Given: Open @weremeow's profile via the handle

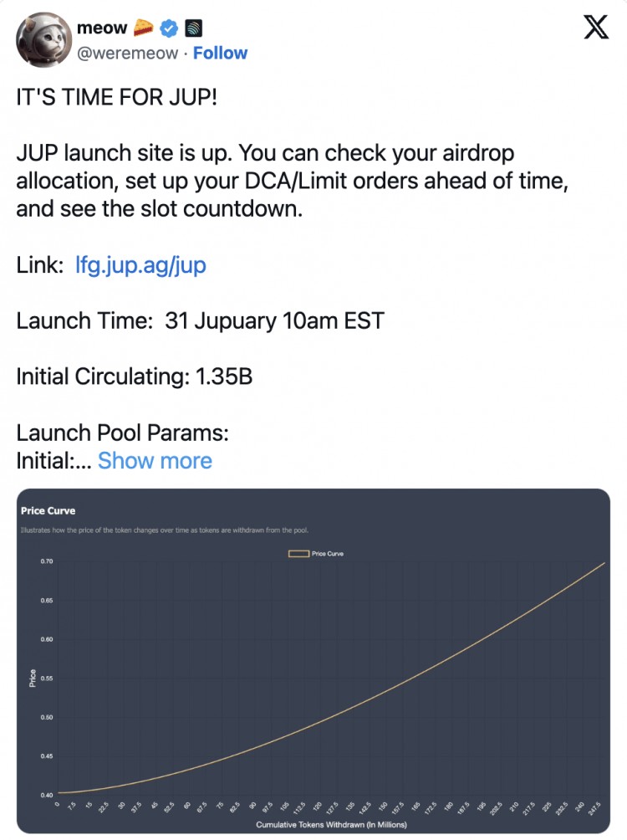Looking at the screenshot, I should 130,52.
